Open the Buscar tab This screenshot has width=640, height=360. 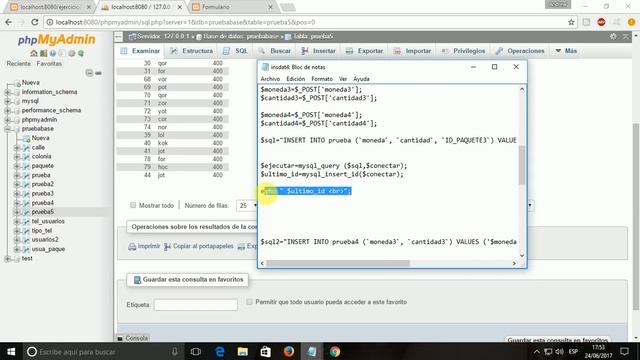275,51
